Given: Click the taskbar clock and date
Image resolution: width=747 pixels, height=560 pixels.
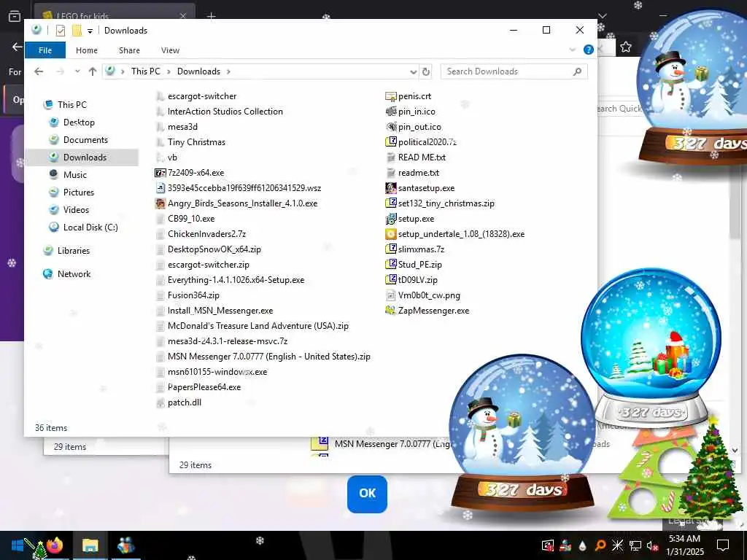Looking at the screenshot, I should tap(684, 545).
